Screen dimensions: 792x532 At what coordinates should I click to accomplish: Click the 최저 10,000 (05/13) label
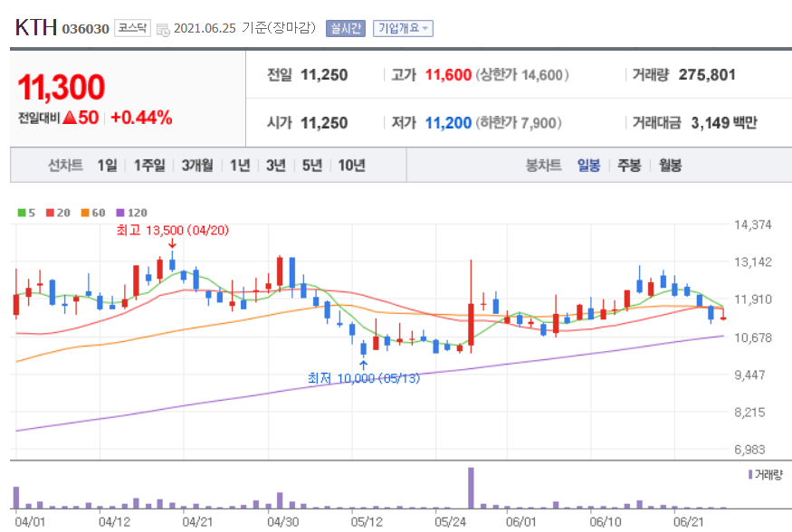tap(364, 378)
